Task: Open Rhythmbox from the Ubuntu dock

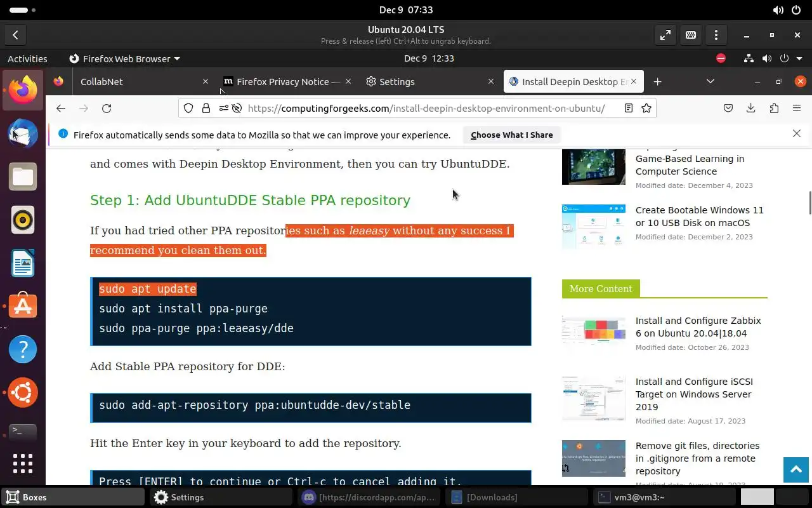Action: pyautogui.click(x=23, y=220)
